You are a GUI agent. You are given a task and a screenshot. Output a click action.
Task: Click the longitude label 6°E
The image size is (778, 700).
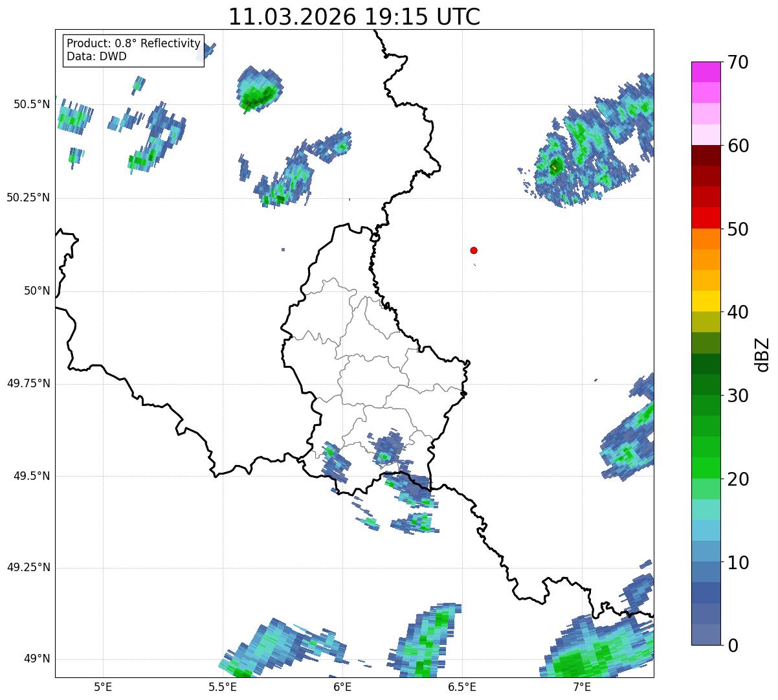342,686
